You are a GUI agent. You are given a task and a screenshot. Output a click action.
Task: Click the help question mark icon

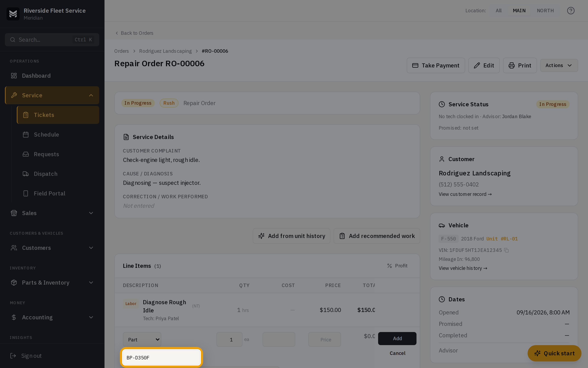pos(570,11)
